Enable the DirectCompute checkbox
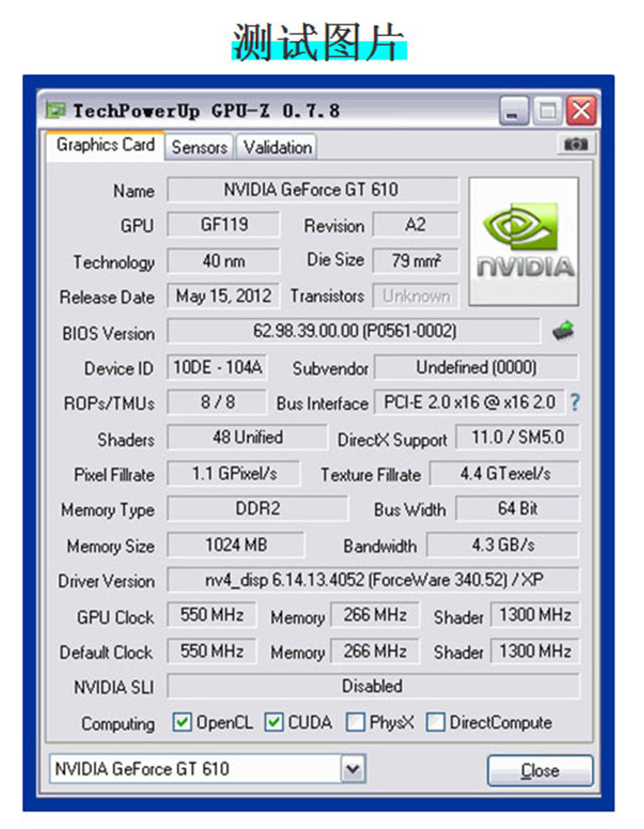 [436, 722]
